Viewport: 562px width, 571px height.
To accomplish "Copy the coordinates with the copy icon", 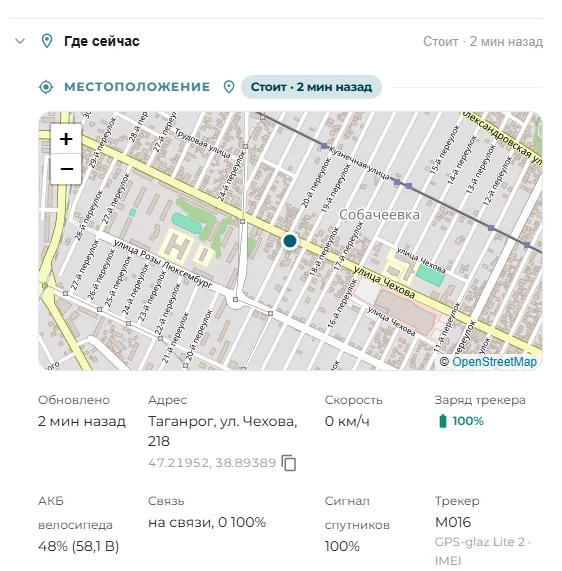I will (x=289, y=463).
